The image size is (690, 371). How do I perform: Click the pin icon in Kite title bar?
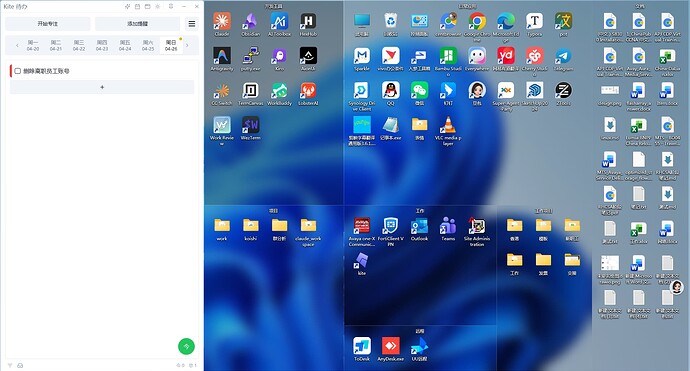click(x=171, y=7)
